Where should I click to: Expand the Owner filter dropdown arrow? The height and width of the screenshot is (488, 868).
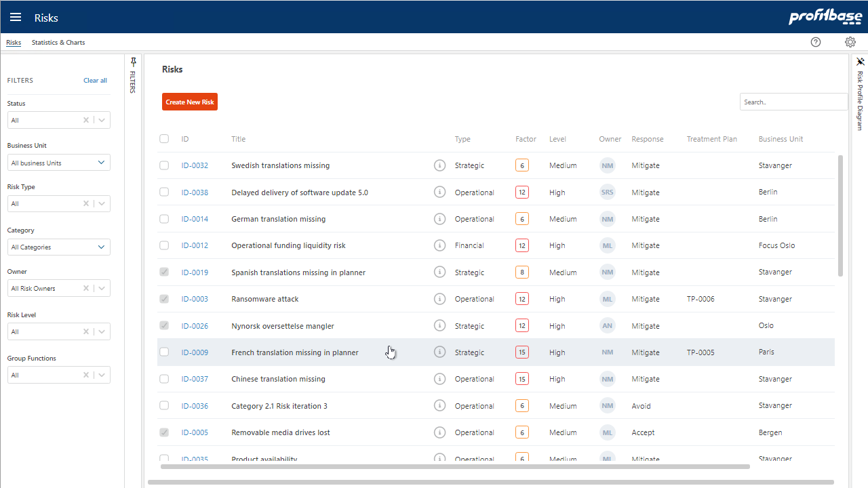point(102,288)
